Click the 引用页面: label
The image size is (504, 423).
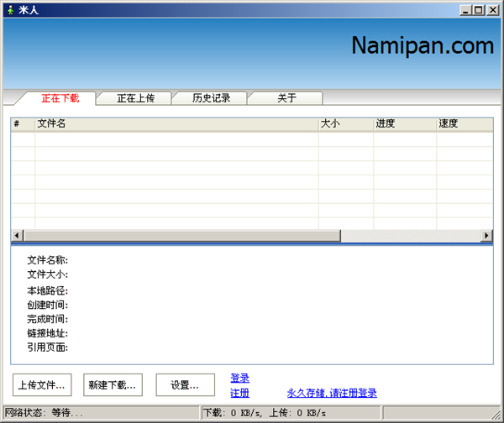(x=48, y=347)
